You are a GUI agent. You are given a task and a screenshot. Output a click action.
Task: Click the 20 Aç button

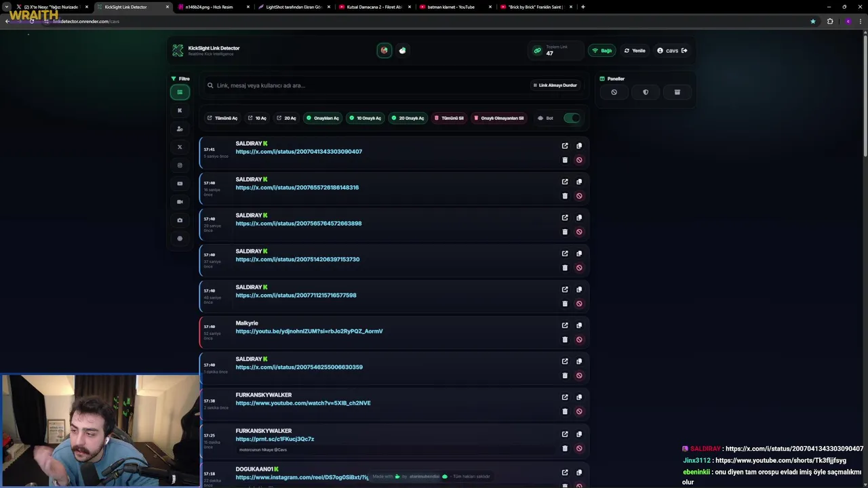click(286, 118)
